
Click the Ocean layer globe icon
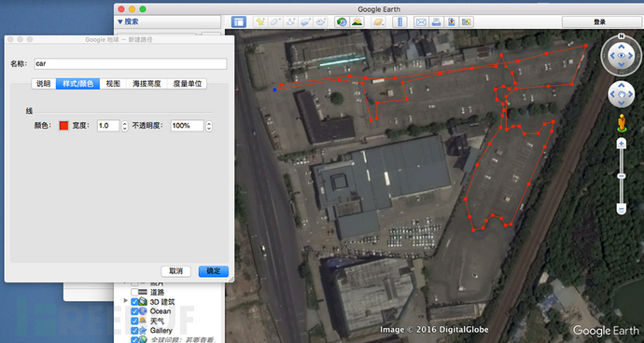[x=143, y=311]
